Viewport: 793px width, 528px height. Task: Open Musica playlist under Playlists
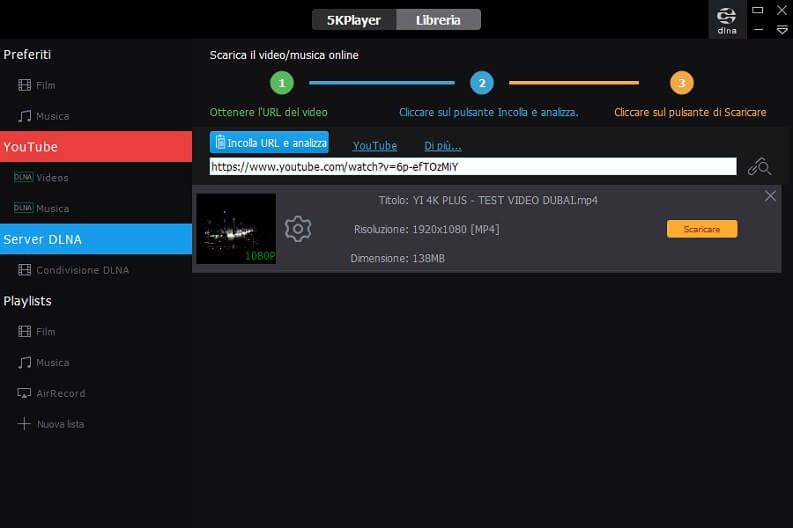coord(43,363)
